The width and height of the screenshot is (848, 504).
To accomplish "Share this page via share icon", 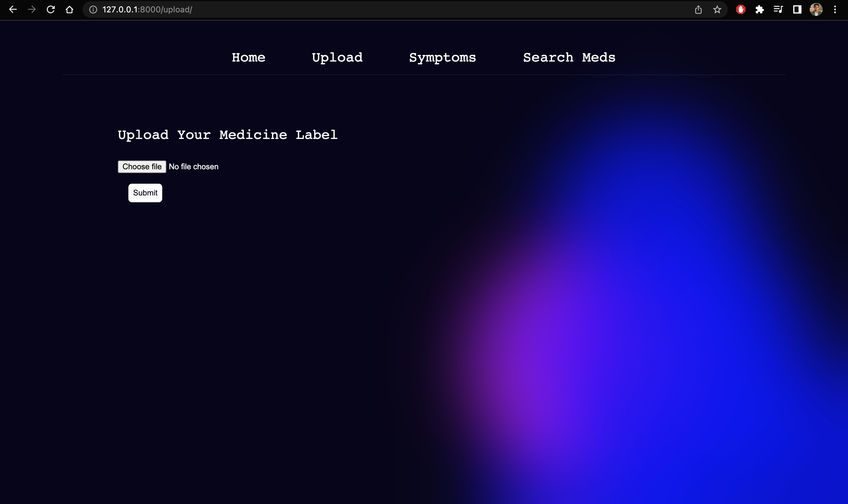I will pyautogui.click(x=698, y=9).
